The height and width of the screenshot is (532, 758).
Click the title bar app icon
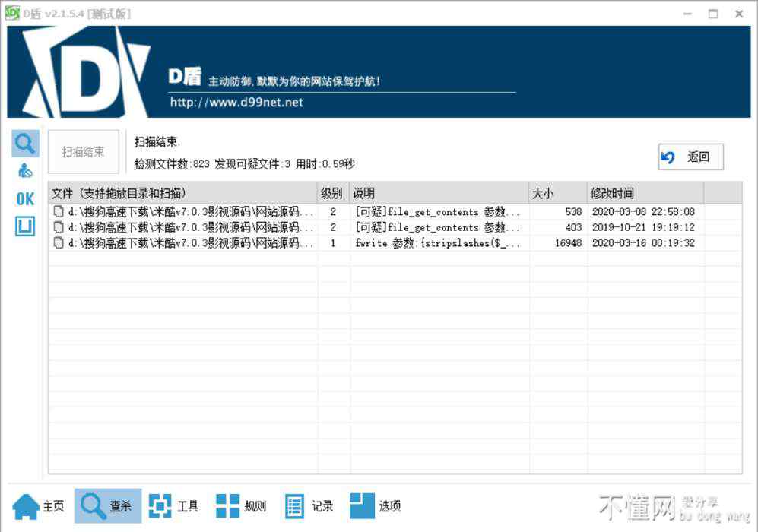point(12,13)
